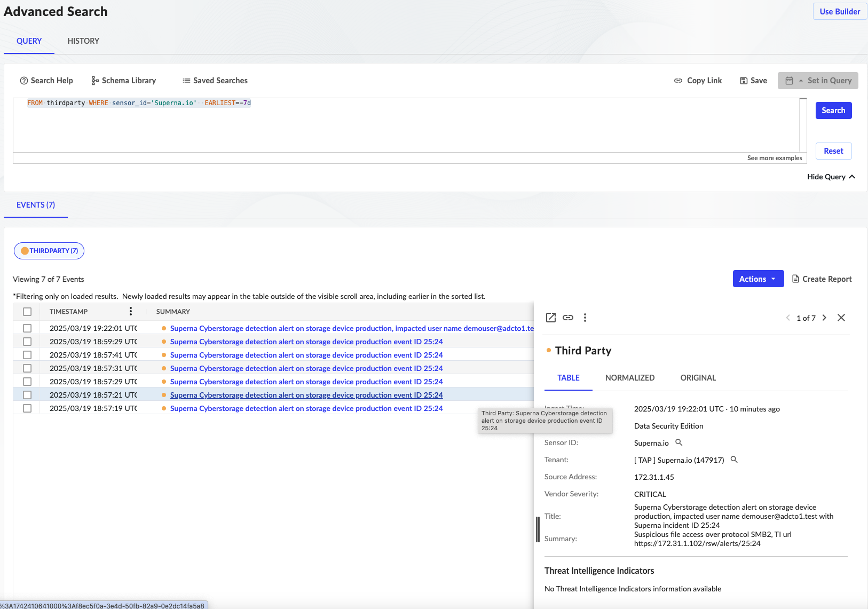Open the Schema Library
The height and width of the screenshot is (609, 868).
[x=123, y=81]
